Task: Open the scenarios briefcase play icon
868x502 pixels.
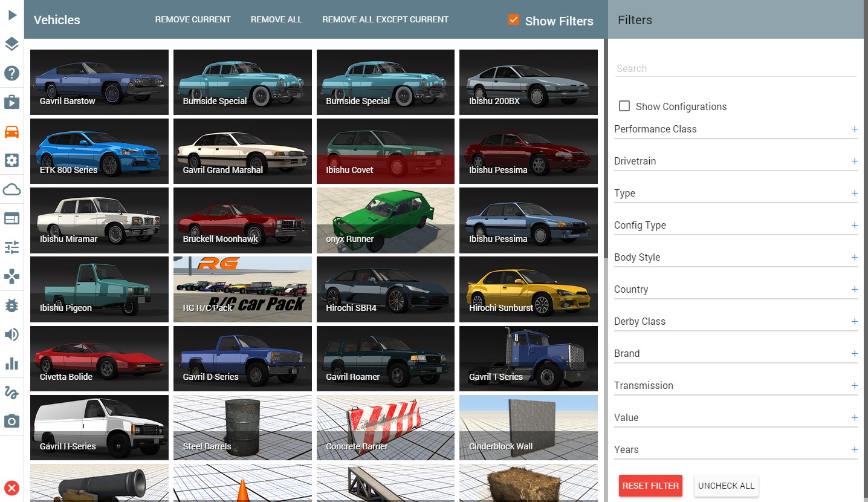Action: pyautogui.click(x=11, y=102)
